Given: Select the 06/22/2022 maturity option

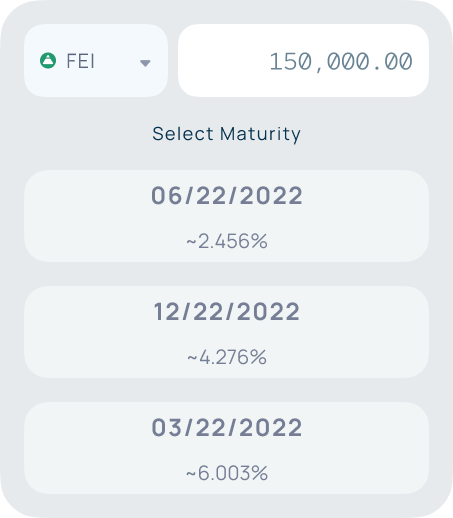Looking at the screenshot, I should click(226, 216).
